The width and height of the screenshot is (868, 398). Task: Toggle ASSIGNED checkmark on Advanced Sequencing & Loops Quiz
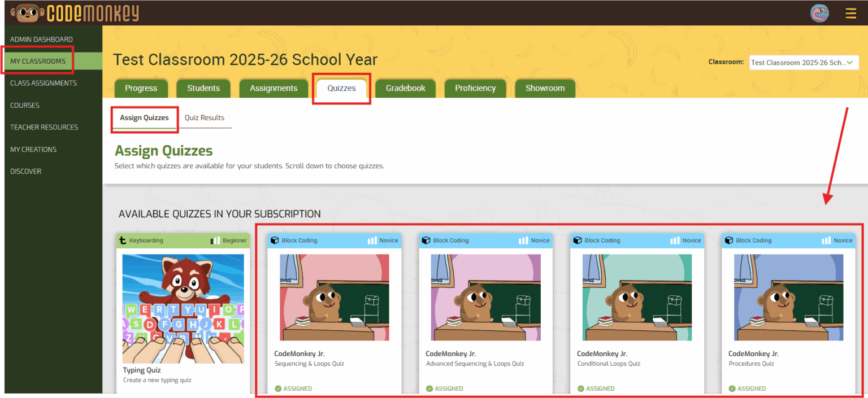click(x=429, y=388)
